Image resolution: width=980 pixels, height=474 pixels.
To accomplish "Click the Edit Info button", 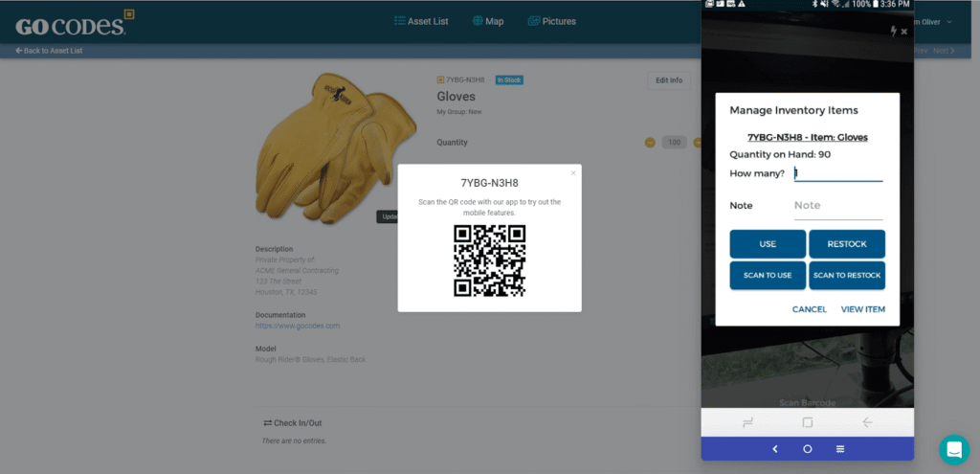I will click(x=669, y=80).
